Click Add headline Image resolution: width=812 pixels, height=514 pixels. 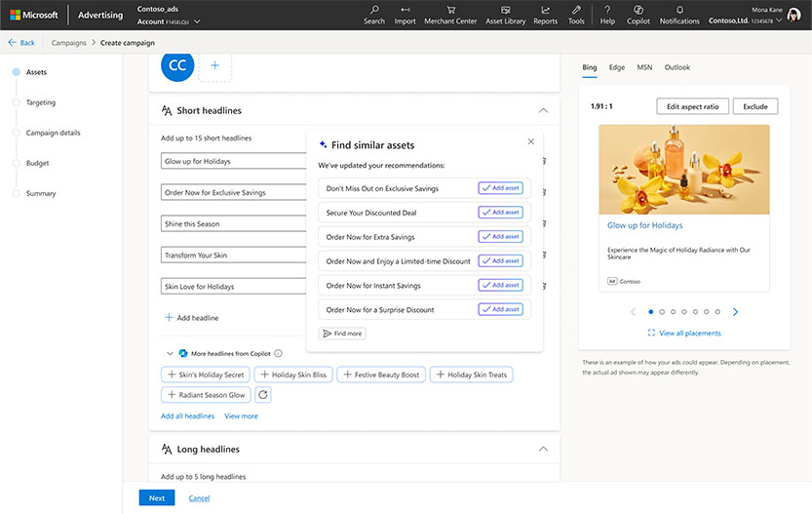click(192, 318)
